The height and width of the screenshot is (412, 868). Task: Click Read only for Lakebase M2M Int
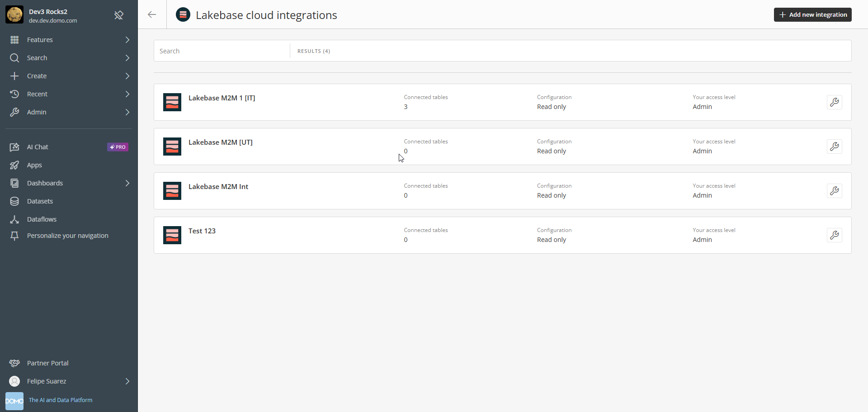click(552, 195)
